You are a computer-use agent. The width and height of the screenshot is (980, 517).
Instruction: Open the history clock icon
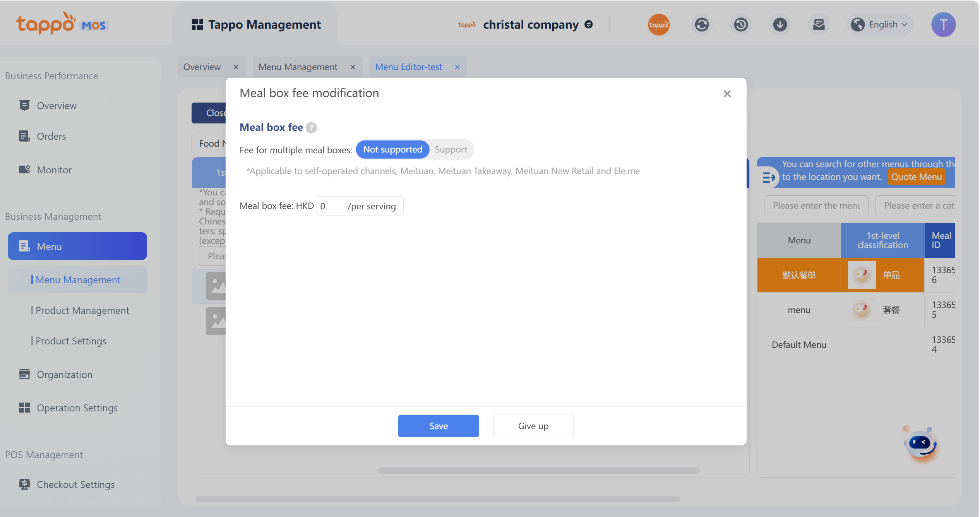pos(741,25)
